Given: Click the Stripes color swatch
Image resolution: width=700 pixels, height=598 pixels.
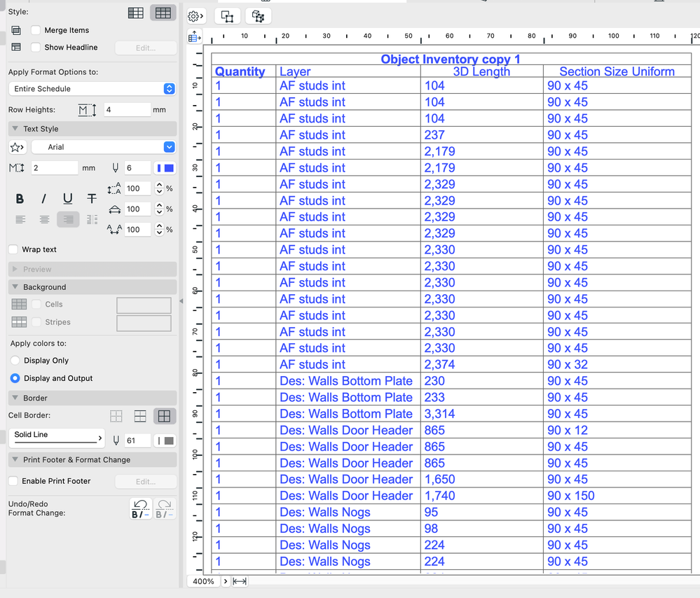Looking at the screenshot, I should tap(144, 321).
